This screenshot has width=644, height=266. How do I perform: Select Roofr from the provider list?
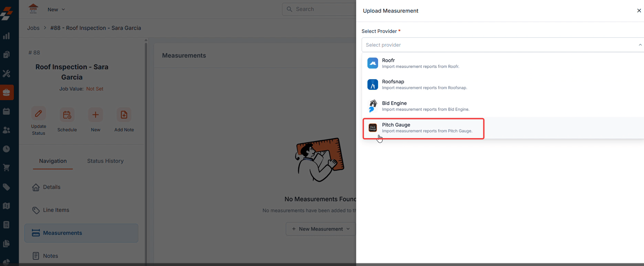[503, 63]
